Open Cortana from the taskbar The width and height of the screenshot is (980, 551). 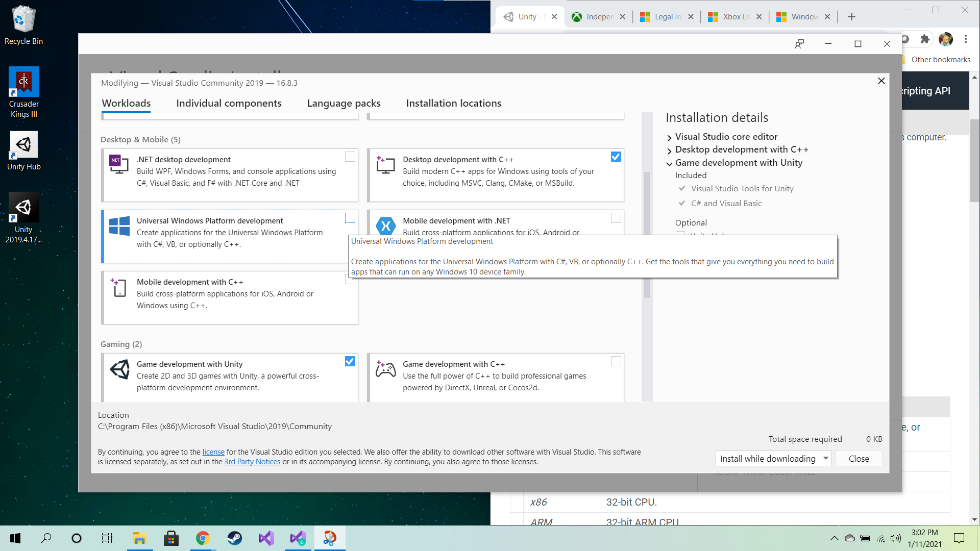[77, 538]
